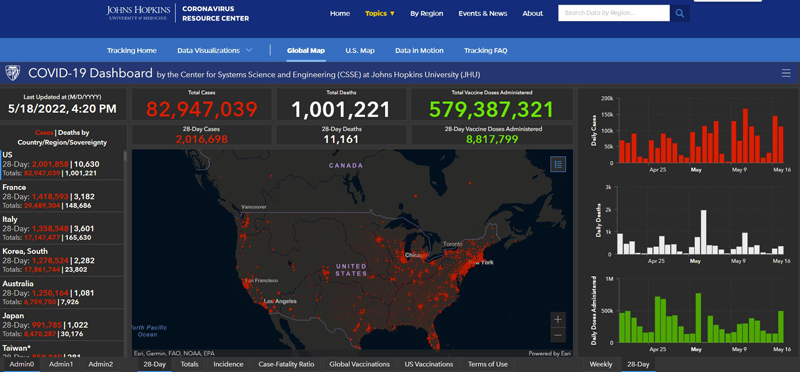Zoom out the map with minus button
The height and width of the screenshot is (372, 800).
click(558, 335)
